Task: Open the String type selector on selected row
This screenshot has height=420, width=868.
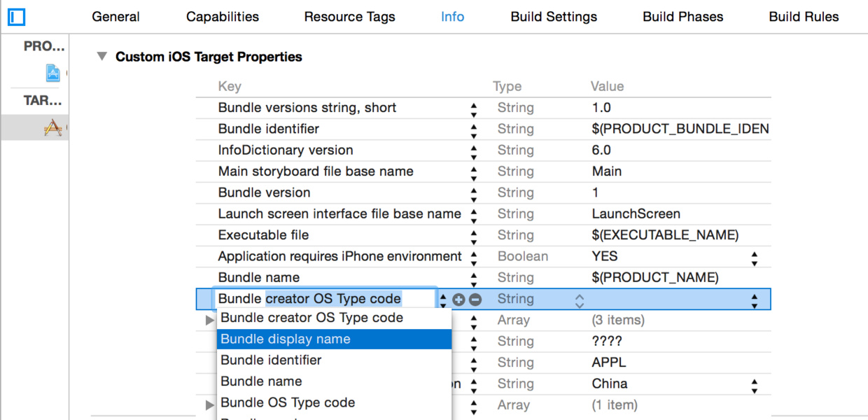Action: 579,300
